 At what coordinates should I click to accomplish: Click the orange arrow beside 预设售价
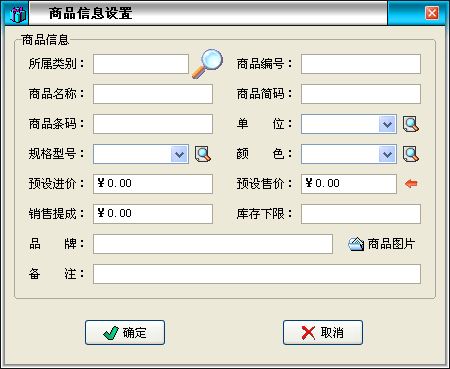click(411, 184)
